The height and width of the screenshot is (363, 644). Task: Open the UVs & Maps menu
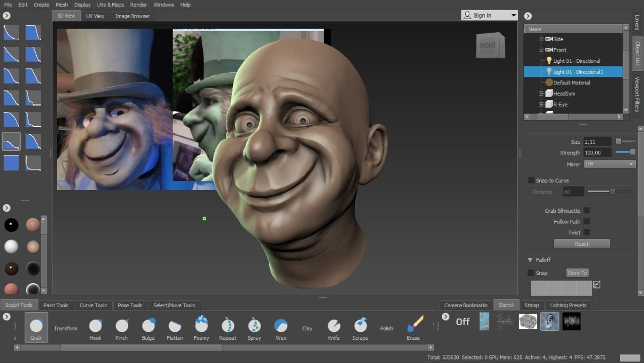tap(110, 5)
